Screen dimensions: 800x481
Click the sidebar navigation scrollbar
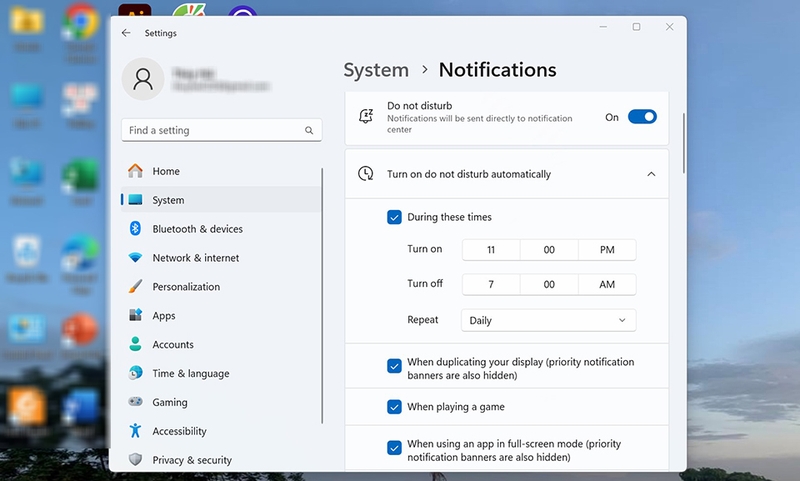(x=322, y=295)
